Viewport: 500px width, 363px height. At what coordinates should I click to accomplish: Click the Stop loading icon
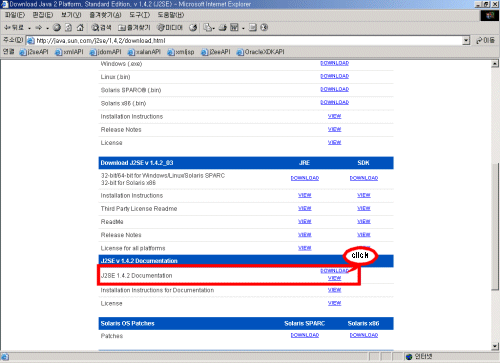(57, 28)
